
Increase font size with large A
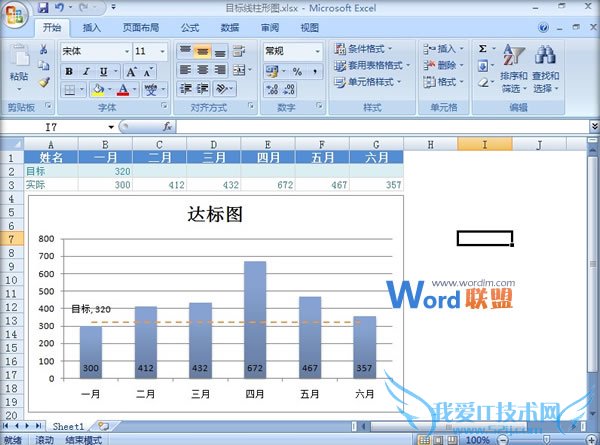point(131,72)
